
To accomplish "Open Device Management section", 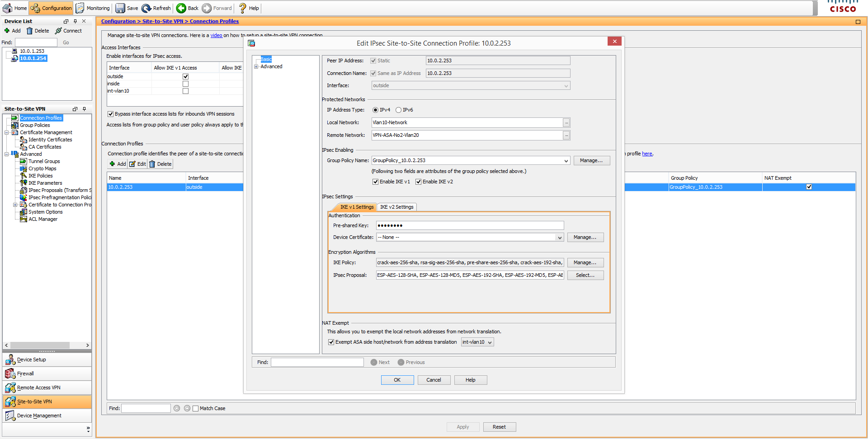I will coord(47,416).
